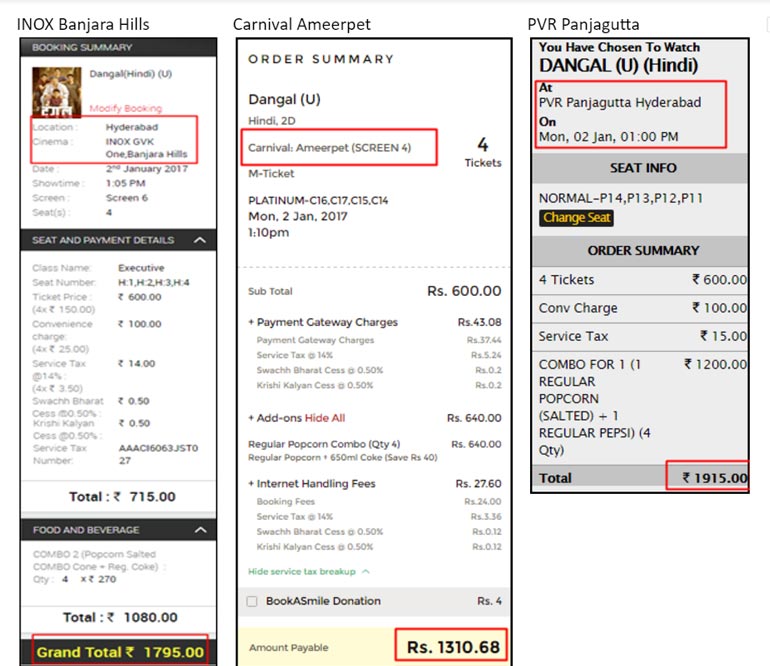Image resolution: width=770 pixels, height=666 pixels.
Task: Click the PVR Conv Charge ₹ 100.00 row
Action: click(x=640, y=308)
